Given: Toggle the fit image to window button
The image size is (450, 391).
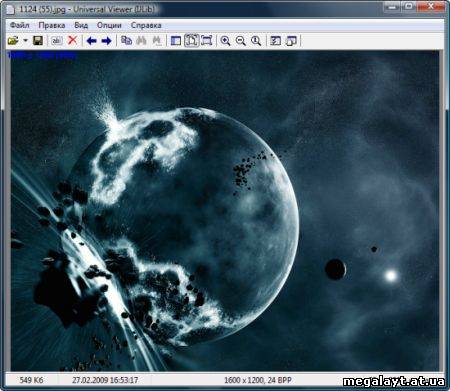Looking at the screenshot, I should [191, 40].
